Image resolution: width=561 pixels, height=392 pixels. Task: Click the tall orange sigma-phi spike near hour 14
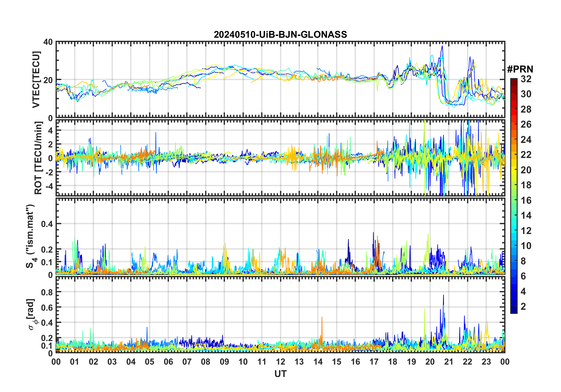[x=322, y=318]
